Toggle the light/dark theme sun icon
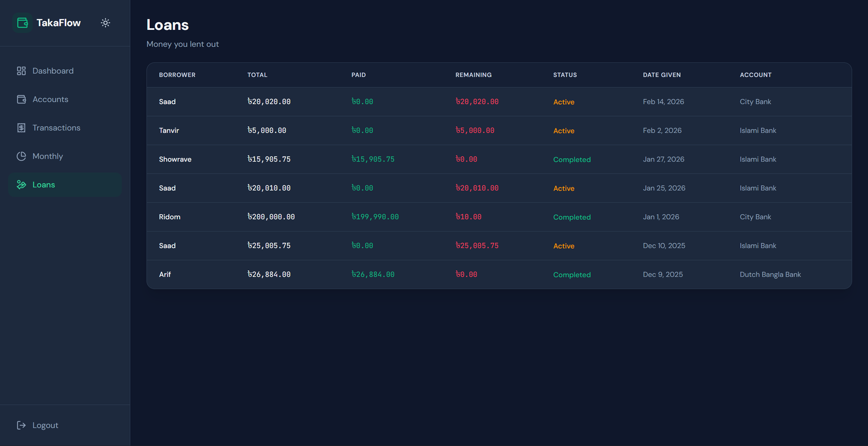 point(105,23)
